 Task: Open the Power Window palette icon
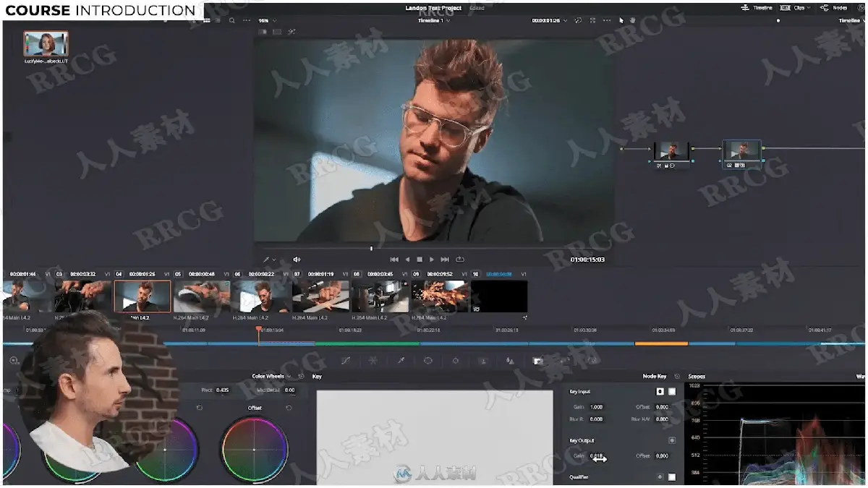427,360
